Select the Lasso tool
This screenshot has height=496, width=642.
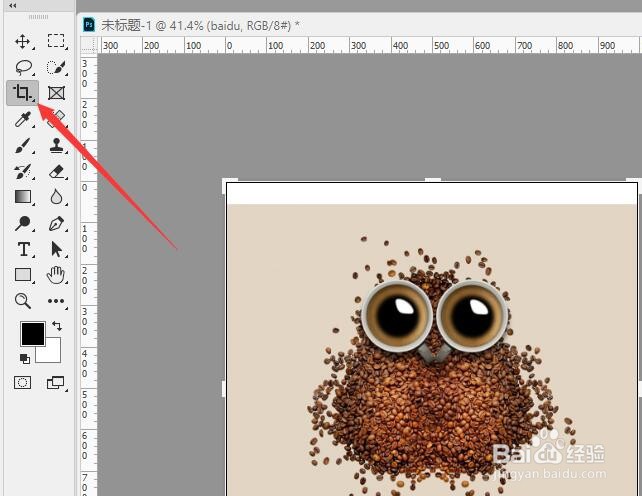click(23, 67)
